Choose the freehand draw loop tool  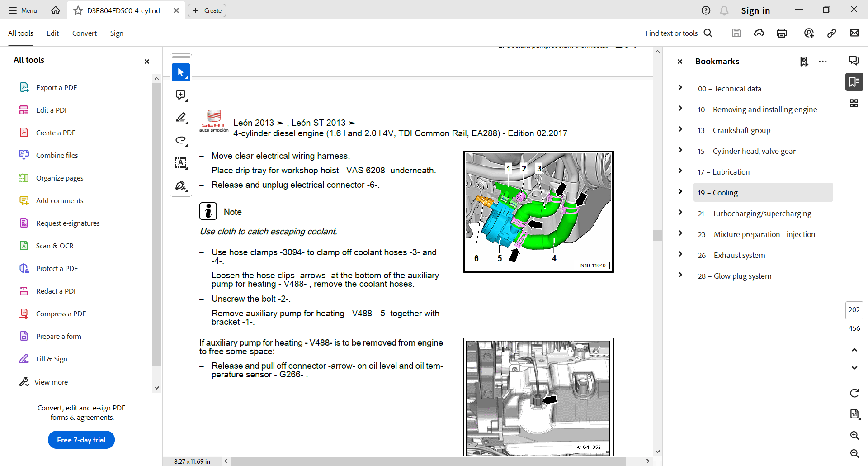[181, 140]
